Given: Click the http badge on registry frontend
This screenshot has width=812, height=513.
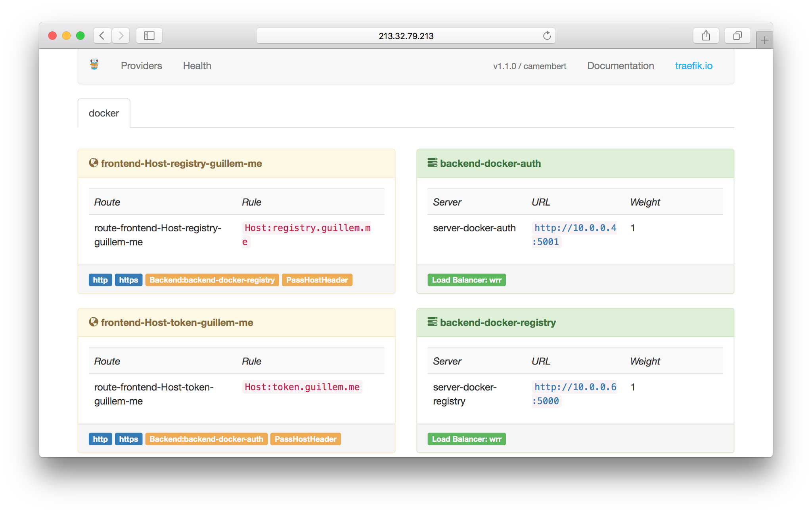Looking at the screenshot, I should click(101, 280).
